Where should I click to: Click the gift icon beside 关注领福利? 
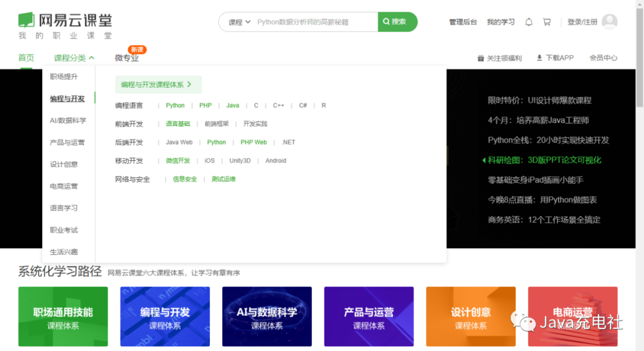click(x=482, y=57)
